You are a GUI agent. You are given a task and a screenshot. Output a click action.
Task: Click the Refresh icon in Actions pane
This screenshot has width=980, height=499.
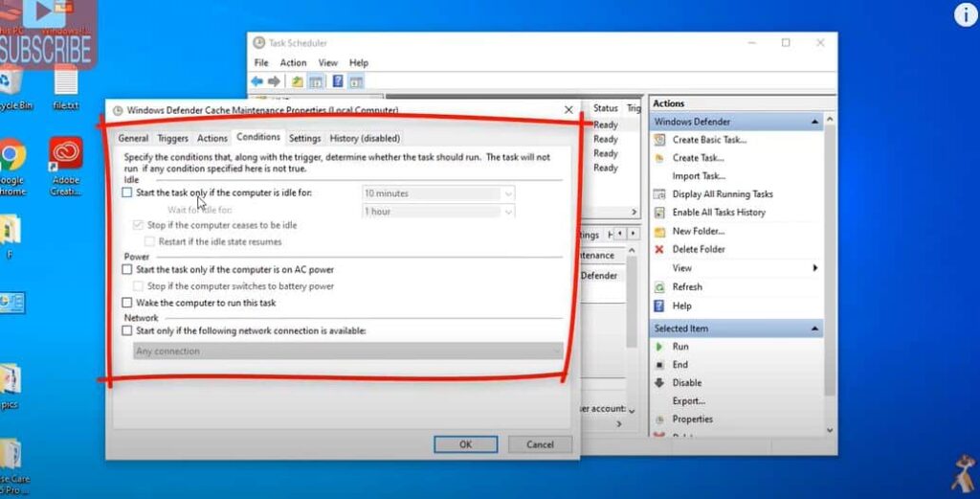[658, 287]
